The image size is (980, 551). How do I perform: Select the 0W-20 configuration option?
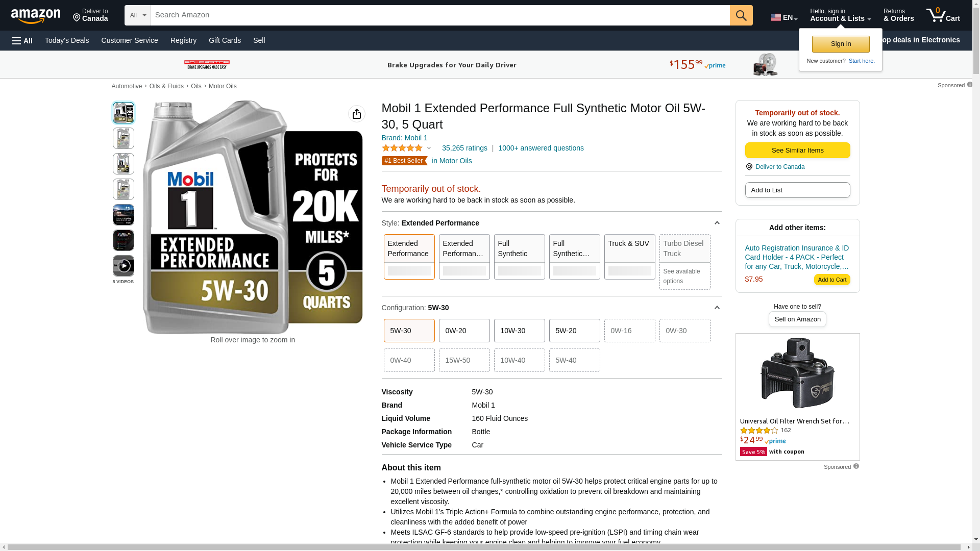464,331
